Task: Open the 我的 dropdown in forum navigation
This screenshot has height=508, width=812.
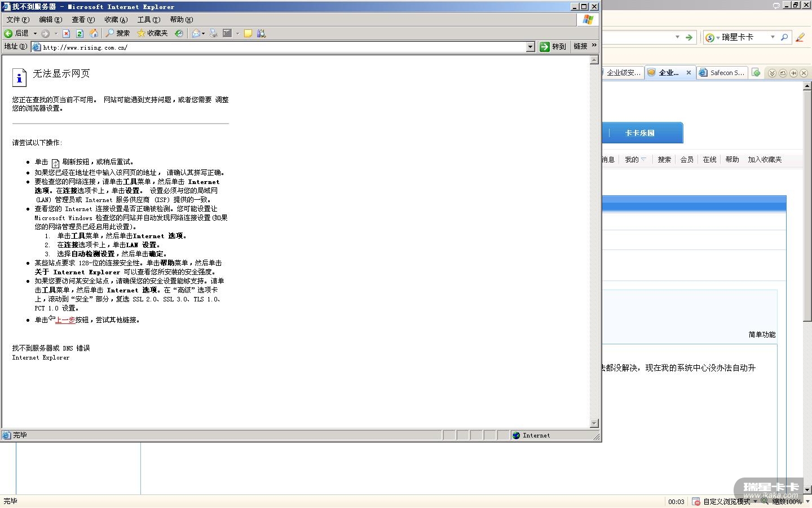Action: pos(636,160)
